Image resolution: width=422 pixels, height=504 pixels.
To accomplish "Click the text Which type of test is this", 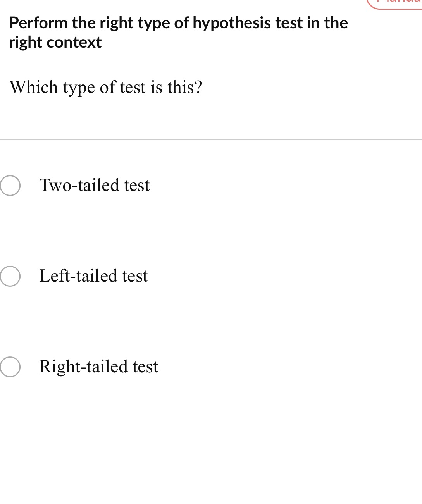I will coord(106,87).
